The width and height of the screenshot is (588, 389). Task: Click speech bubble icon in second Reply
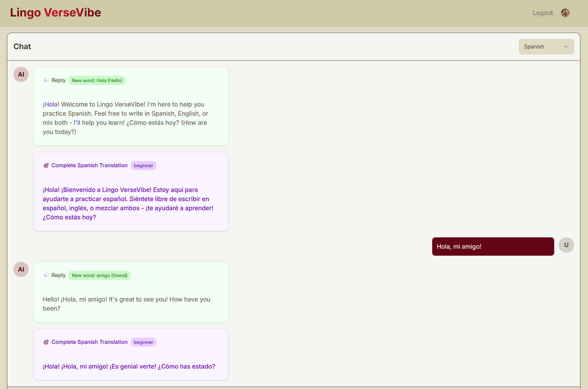[46, 275]
